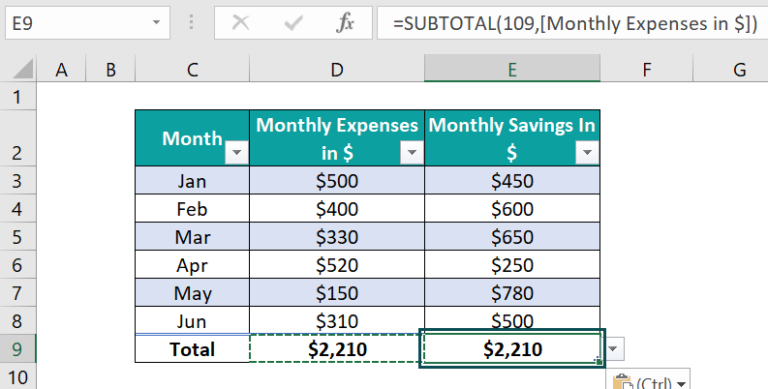Select the Jun cell
Screen dimensions: 768x389
point(192,320)
